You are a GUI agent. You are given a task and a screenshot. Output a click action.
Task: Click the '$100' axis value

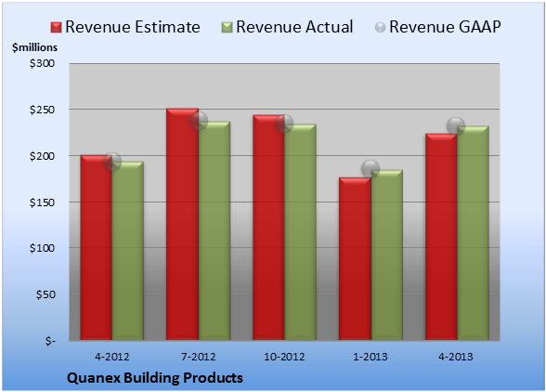[43, 248]
